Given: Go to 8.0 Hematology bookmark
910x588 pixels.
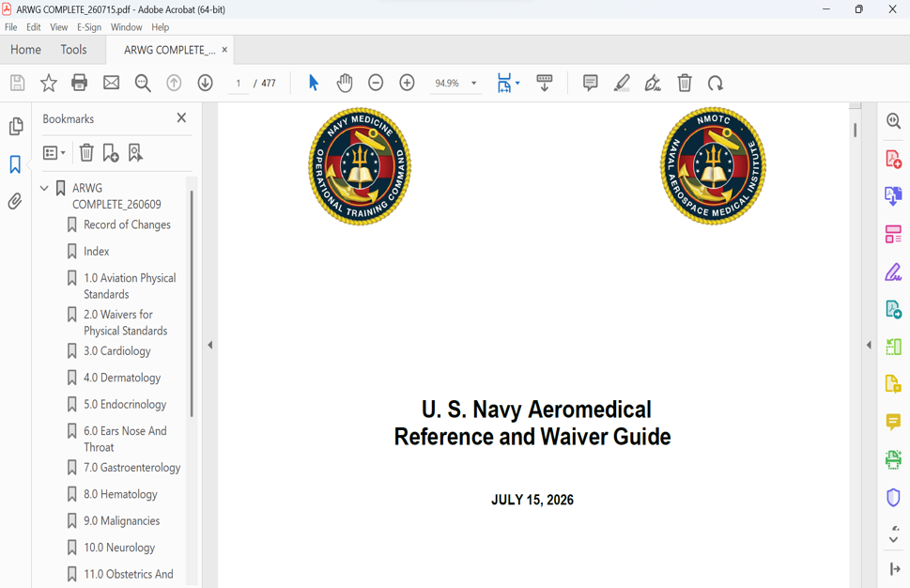Looking at the screenshot, I should (x=120, y=494).
